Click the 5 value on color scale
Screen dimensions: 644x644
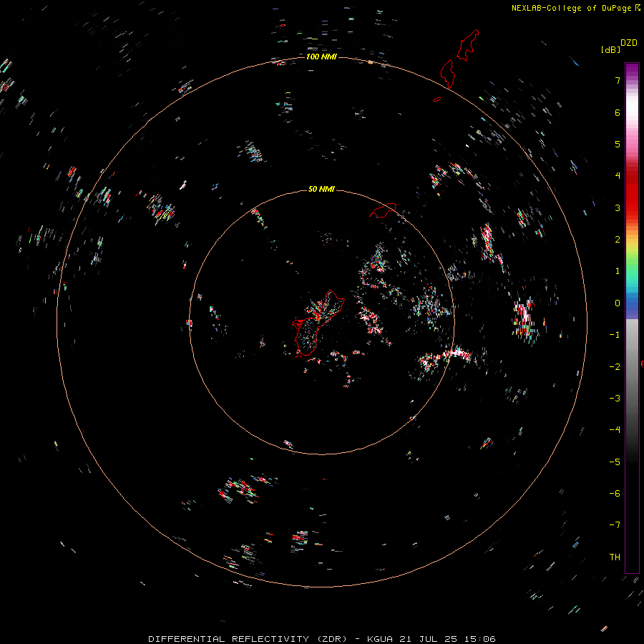tap(618, 144)
